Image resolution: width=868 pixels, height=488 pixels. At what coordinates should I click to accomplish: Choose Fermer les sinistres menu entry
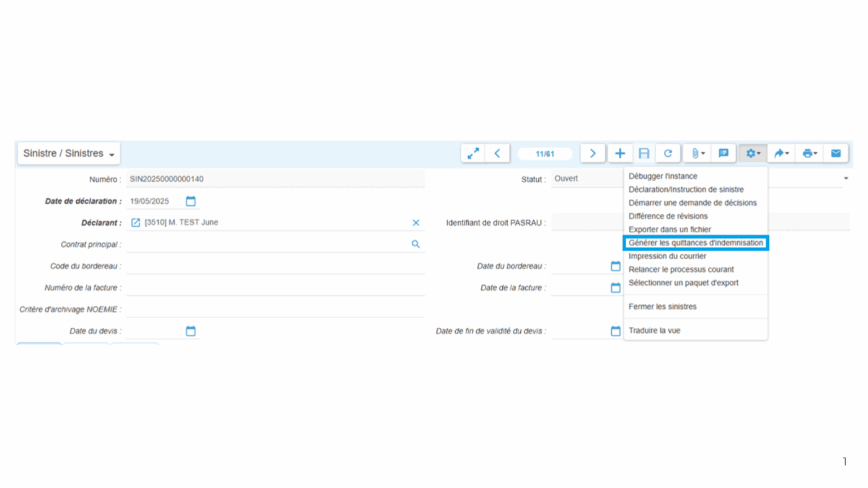pos(662,307)
